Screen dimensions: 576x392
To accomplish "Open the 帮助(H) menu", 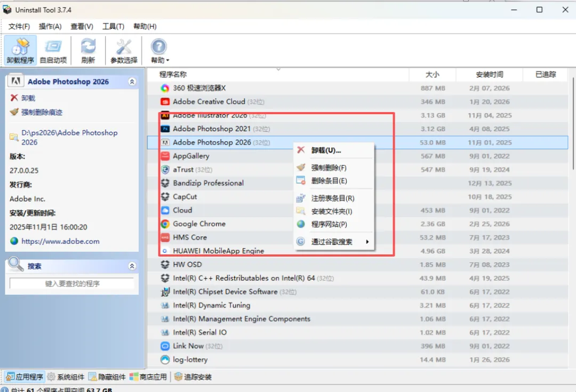I will click(145, 27).
